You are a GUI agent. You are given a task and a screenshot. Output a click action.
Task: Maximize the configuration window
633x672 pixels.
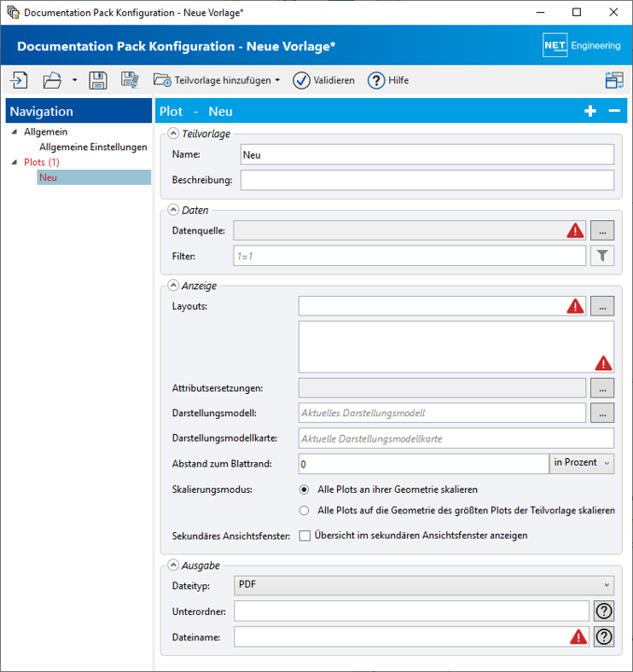click(577, 12)
